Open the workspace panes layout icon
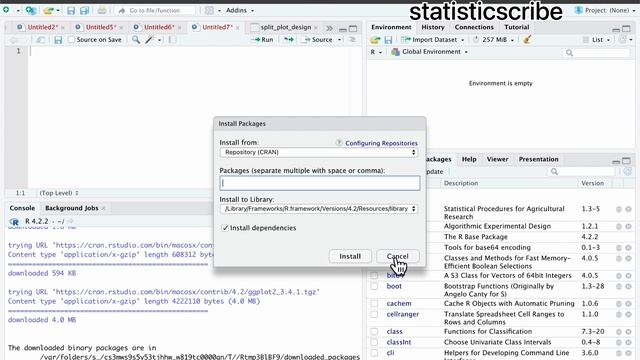The height and width of the screenshot is (360, 640). [x=209, y=10]
